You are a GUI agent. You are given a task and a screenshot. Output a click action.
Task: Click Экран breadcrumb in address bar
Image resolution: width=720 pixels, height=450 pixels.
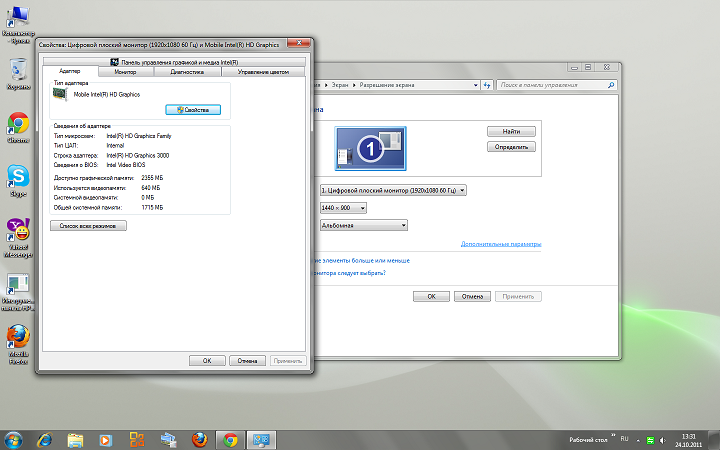pyautogui.click(x=340, y=85)
